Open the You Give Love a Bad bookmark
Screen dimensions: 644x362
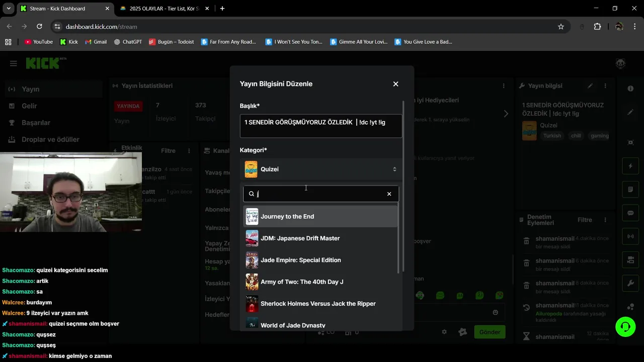pos(424,42)
